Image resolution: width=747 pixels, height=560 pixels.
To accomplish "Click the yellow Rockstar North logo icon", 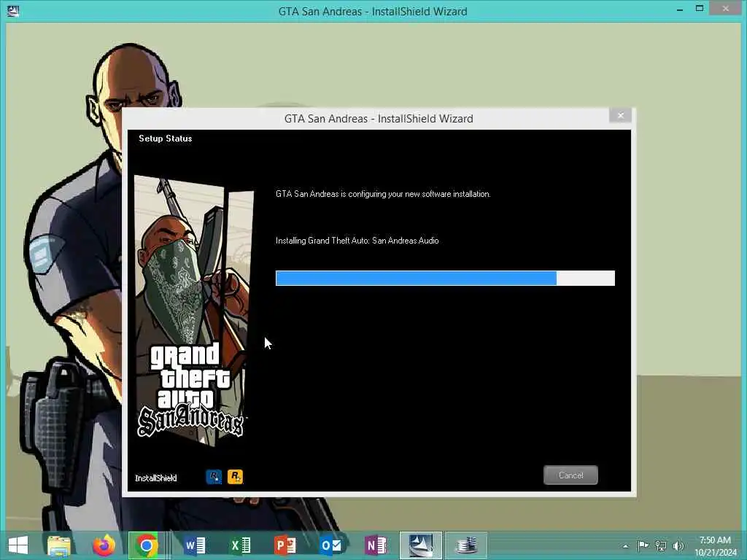I will tap(235, 477).
